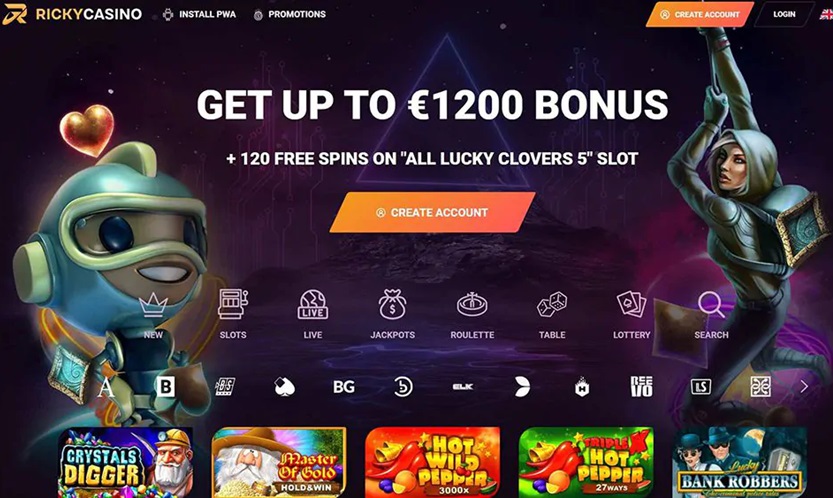This screenshot has height=498, width=833.
Task: Open the Live games category icon
Action: [x=312, y=305]
